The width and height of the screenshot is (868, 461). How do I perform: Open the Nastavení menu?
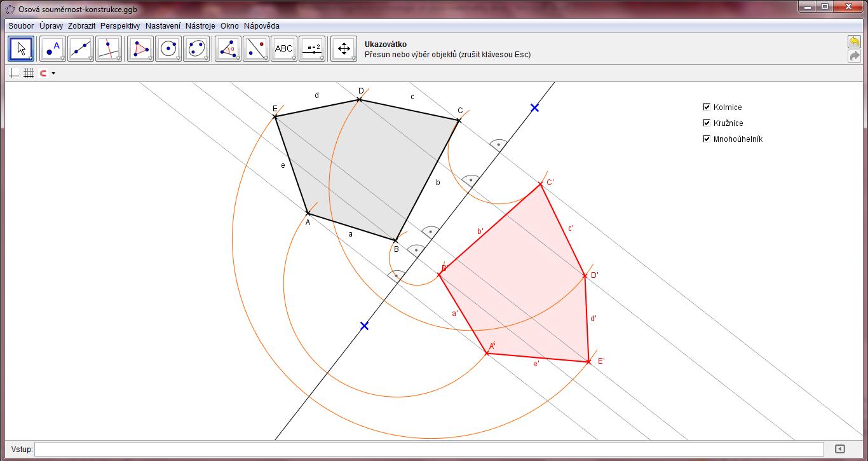point(163,26)
